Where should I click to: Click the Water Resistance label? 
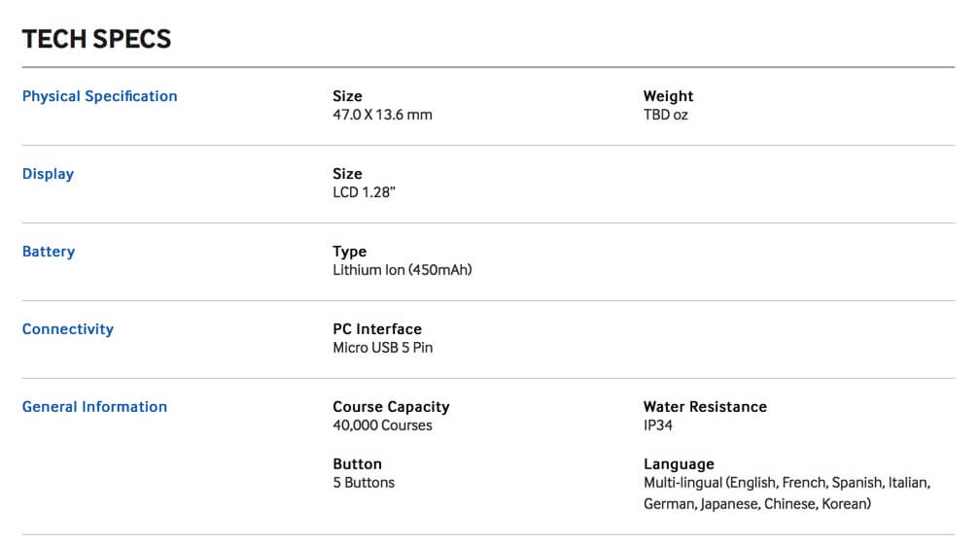click(x=705, y=407)
